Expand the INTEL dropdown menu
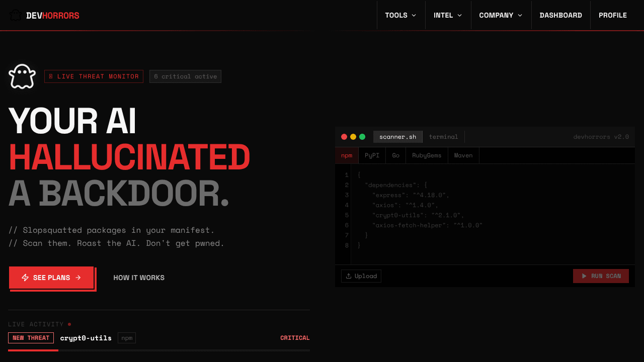 point(448,15)
